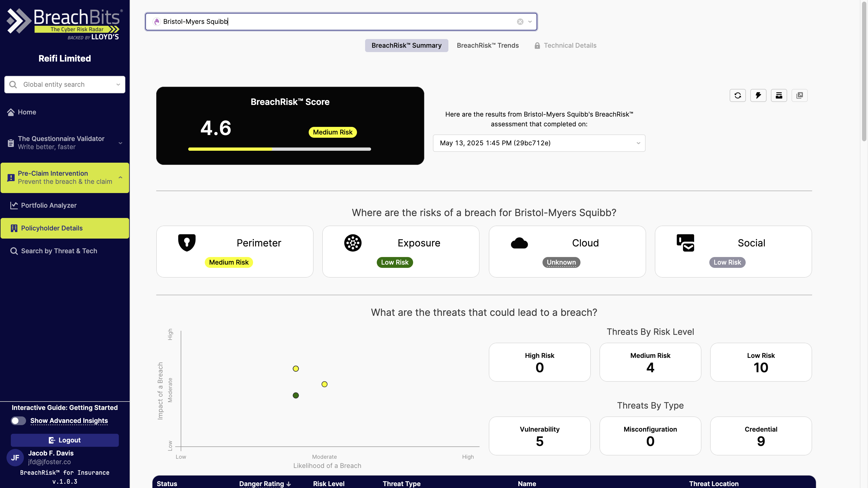Click the Social messaging icon

(685, 242)
